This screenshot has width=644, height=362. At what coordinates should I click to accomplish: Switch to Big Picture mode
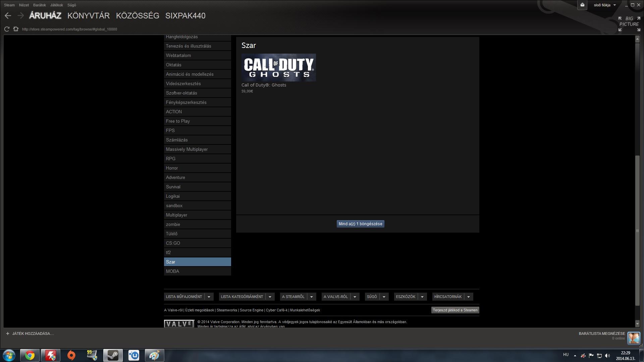click(x=629, y=24)
